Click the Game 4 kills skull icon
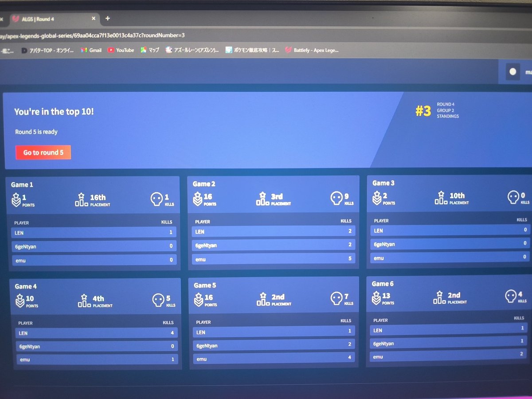532x399 pixels. (158, 300)
